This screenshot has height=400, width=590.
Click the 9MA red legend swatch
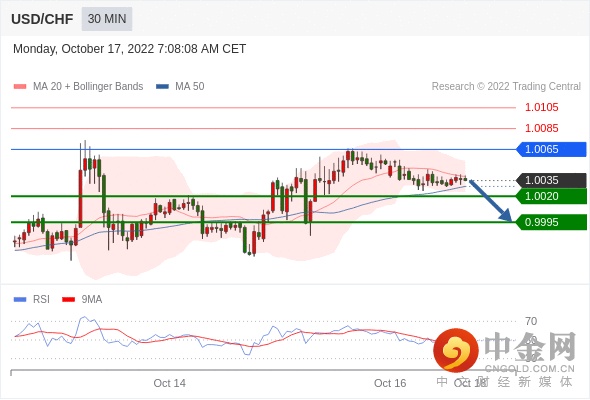click(x=68, y=300)
